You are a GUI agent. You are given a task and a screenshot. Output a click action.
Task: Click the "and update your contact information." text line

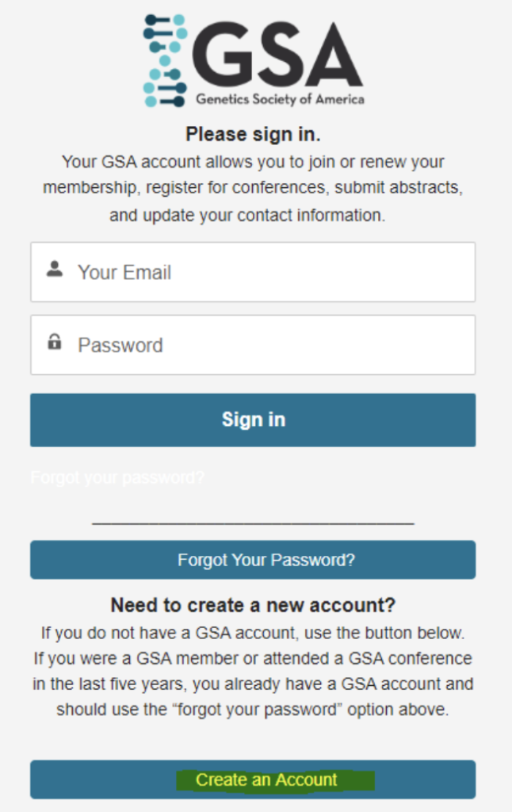(247, 216)
